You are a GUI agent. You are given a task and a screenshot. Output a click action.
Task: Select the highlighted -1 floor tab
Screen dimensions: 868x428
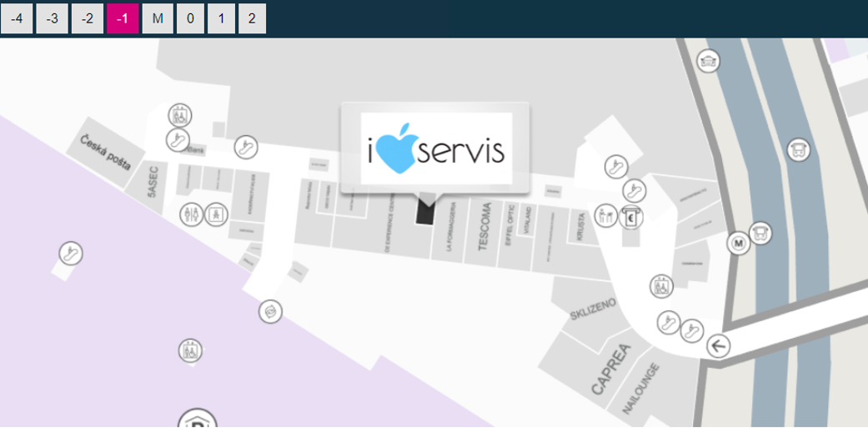(x=123, y=19)
